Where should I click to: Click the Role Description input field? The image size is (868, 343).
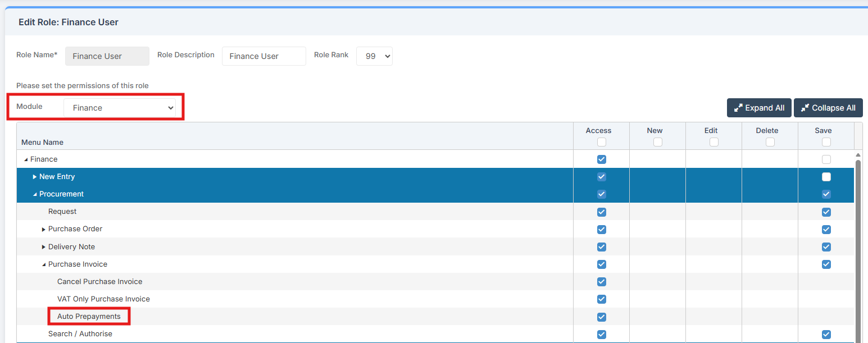263,56
